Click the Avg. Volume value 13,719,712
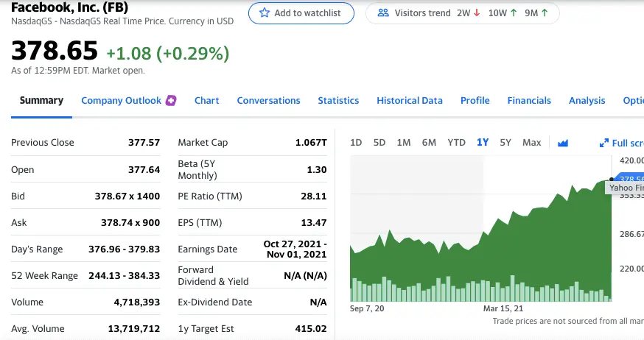 point(134,328)
